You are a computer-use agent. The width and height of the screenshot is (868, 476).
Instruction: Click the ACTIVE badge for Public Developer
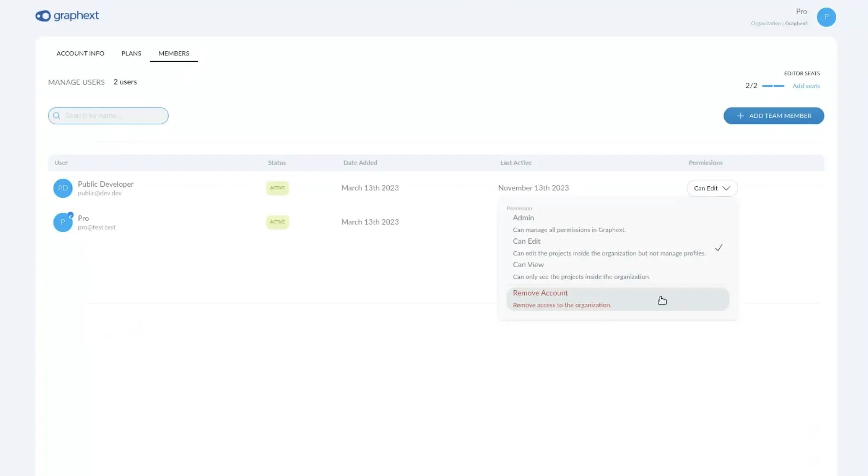(x=277, y=188)
